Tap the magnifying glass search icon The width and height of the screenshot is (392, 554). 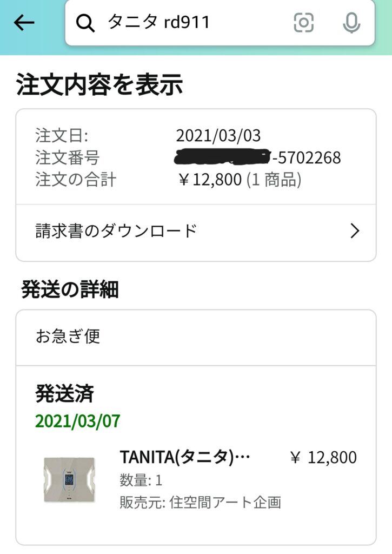coord(85,23)
